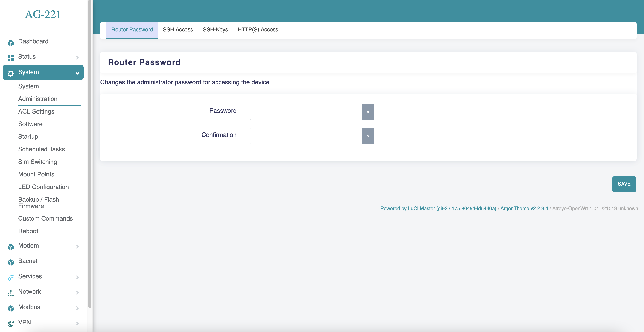Screen dimensions: 644x332
Task: Click the System gear icon
Action: pyautogui.click(x=10, y=73)
